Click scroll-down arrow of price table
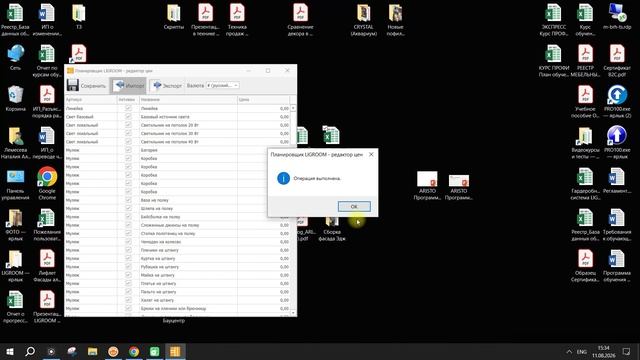 293,313
